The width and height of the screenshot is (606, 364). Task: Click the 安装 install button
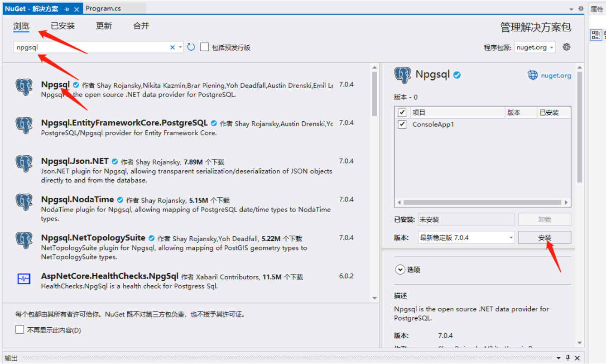click(x=544, y=238)
